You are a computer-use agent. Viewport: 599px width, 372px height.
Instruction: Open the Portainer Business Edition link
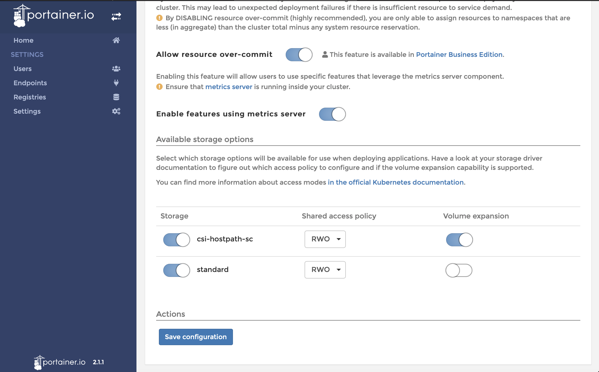click(459, 55)
